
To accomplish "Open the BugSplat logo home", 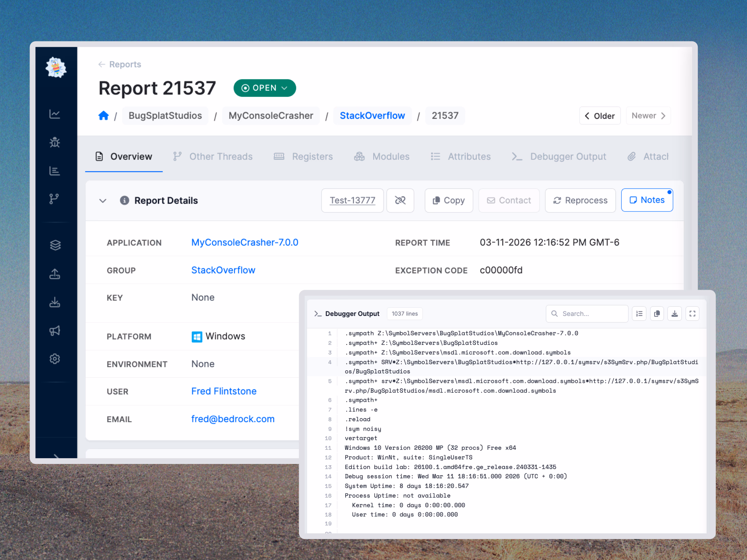I will pos(56,68).
